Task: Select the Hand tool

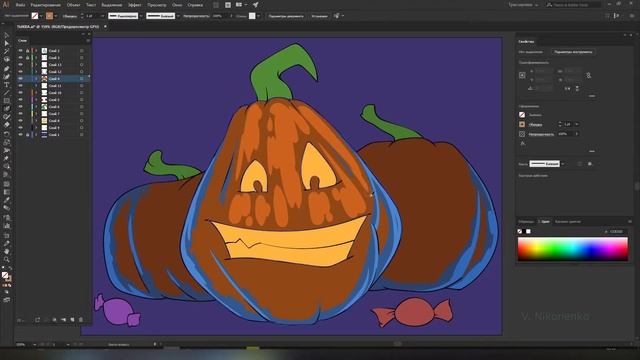Action: point(7,251)
